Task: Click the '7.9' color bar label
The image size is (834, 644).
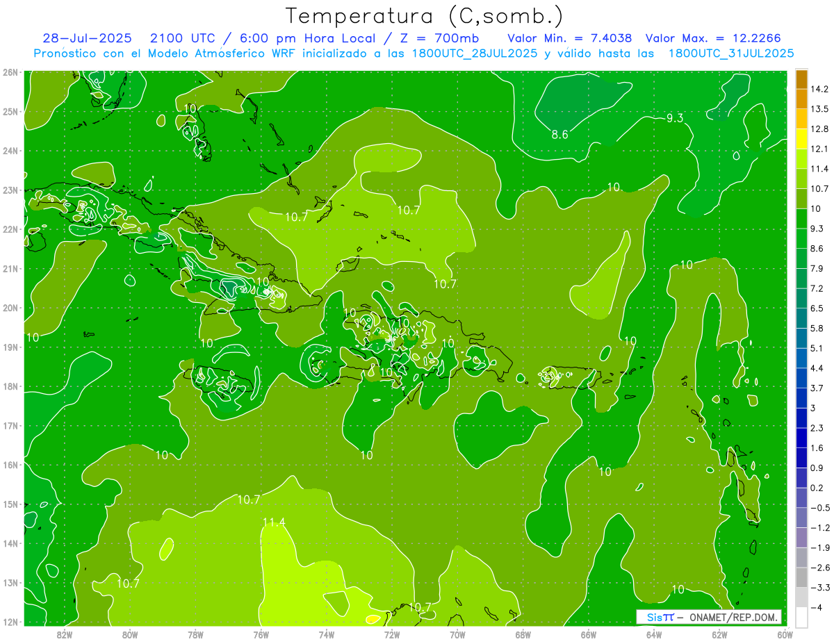Action: [x=817, y=268]
